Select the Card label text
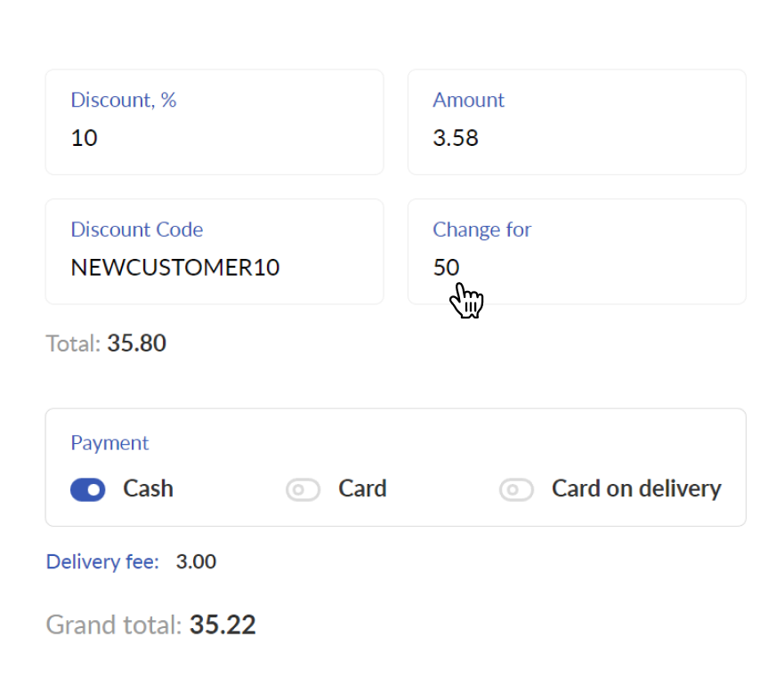 362,488
